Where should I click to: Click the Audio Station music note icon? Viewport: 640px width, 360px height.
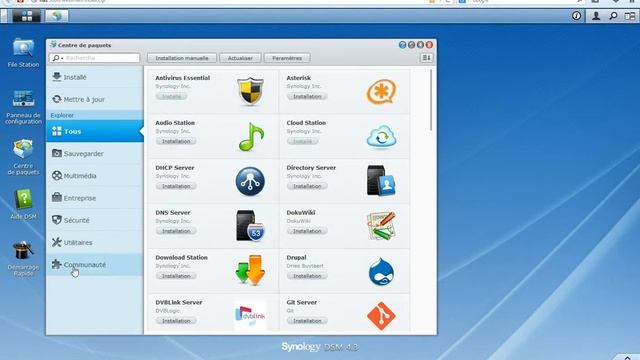coord(251,137)
